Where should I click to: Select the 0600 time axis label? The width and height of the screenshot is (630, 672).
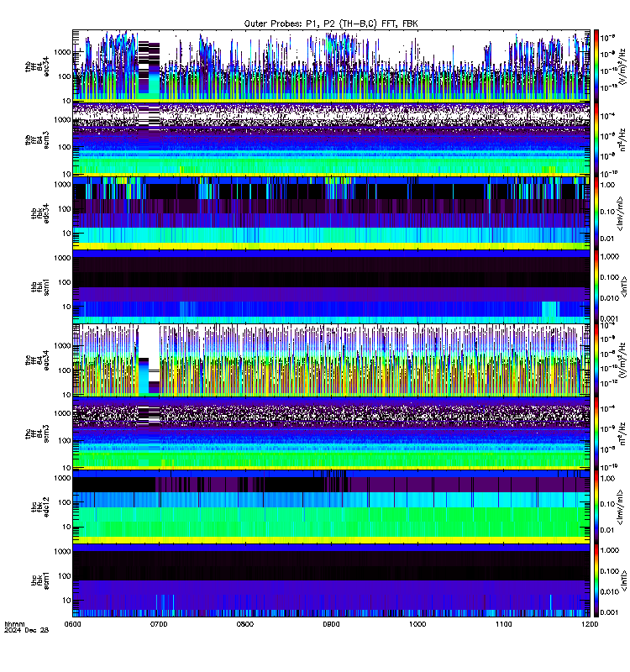(x=72, y=624)
